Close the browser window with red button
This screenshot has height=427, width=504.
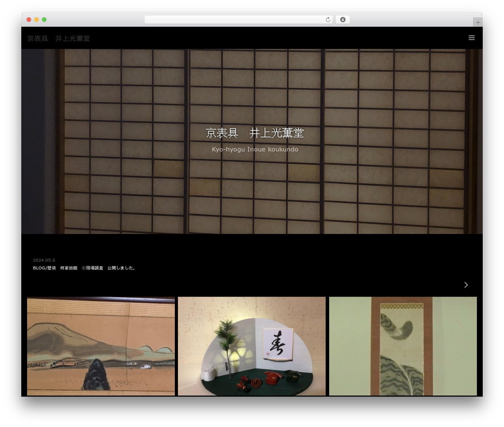pyautogui.click(x=29, y=20)
